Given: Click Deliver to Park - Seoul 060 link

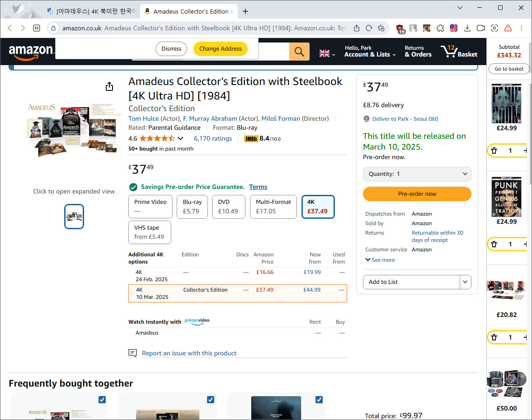Looking at the screenshot, I should click(405, 119).
